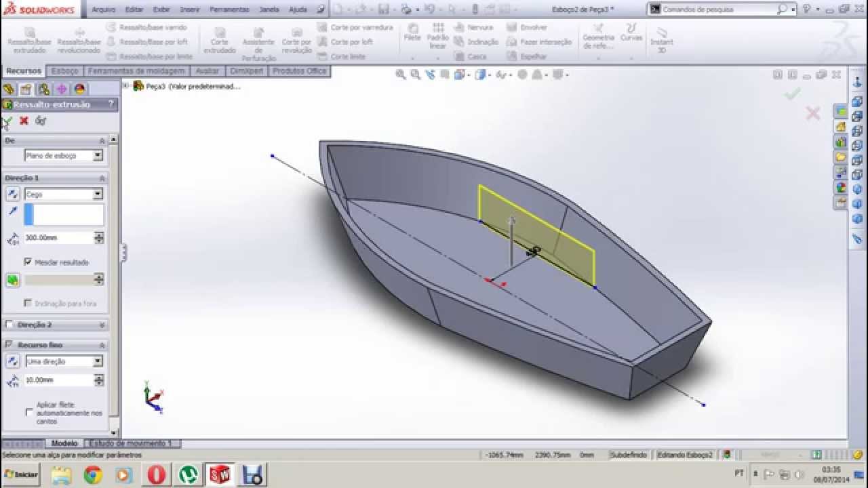Collapse the Direção 1 section chevron
Viewport: 868px width, 488px height.
click(x=102, y=178)
